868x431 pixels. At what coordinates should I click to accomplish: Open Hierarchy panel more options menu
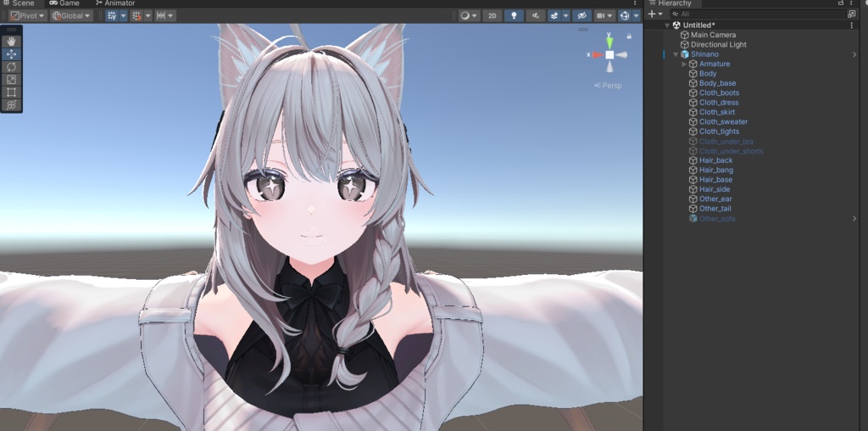(851, 3)
